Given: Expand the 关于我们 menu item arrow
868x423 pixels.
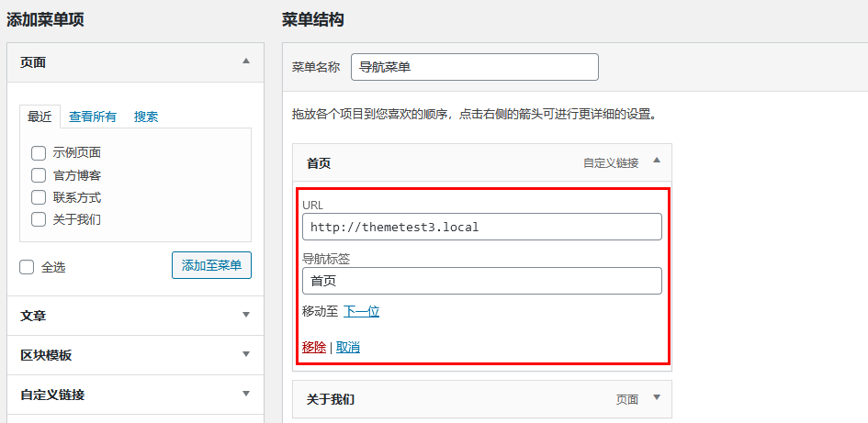Looking at the screenshot, I should coord(656,398).
